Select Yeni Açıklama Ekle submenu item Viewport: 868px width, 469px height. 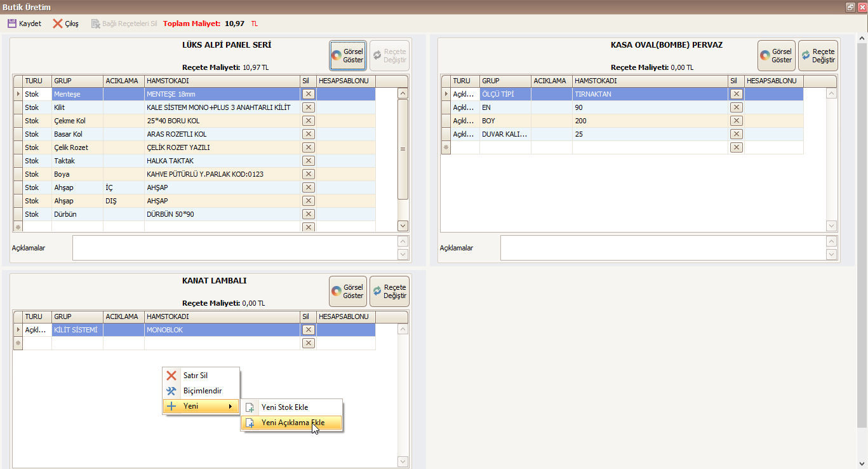[293, 423]
